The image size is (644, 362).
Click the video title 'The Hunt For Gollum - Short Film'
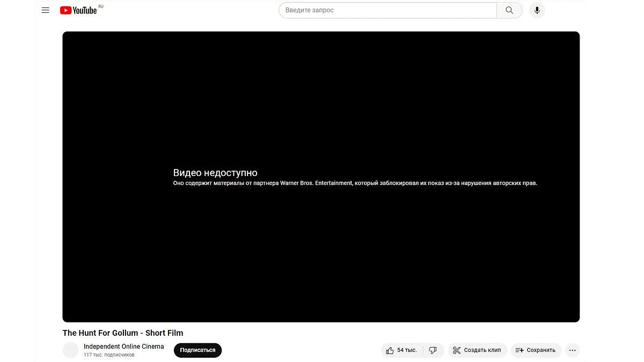pyautogui.click(x=123, y=333)
